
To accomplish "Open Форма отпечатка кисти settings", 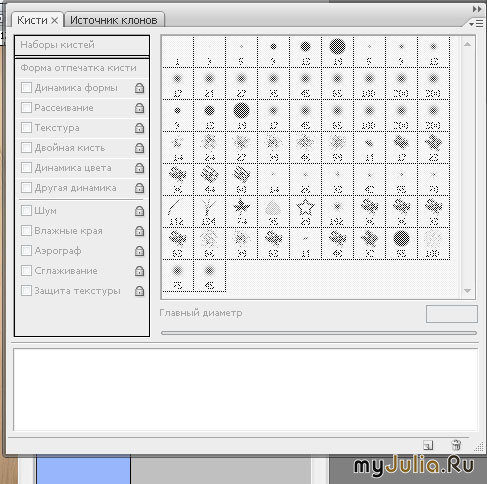I will pos(82,68).
